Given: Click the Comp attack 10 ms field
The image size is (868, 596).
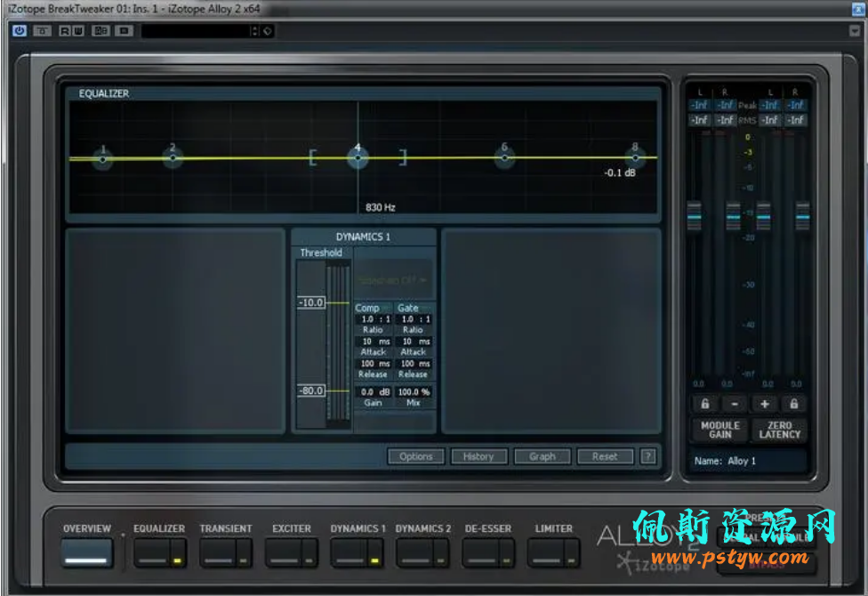Looking at the screenshot, I should 374,342.
